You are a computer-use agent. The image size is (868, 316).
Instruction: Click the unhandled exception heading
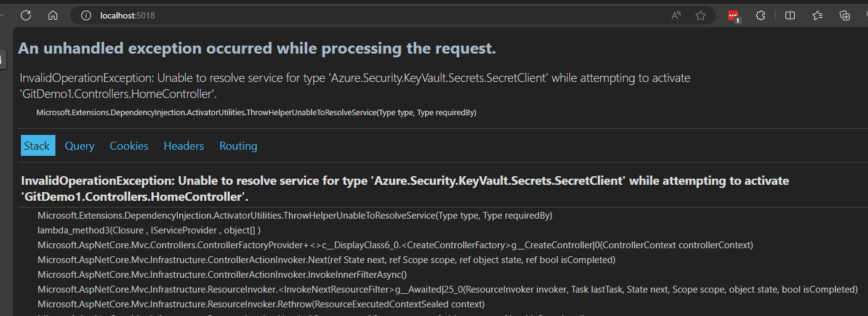[257, 48]
